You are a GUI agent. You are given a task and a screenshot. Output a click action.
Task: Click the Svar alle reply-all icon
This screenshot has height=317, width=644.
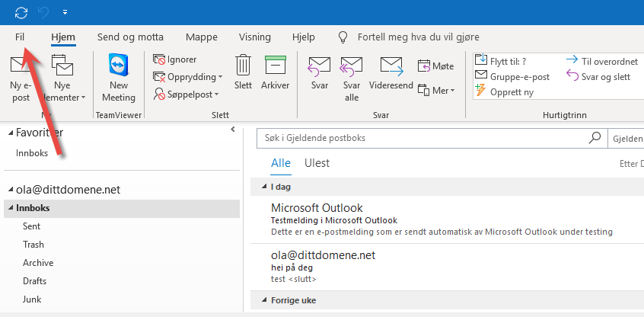(x=351, y=66)
